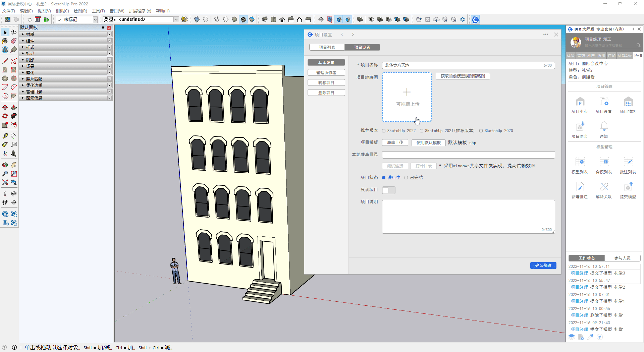644x352 pixels.
Task: Open the 相机(C) menu
Action: tap(62, 11)
